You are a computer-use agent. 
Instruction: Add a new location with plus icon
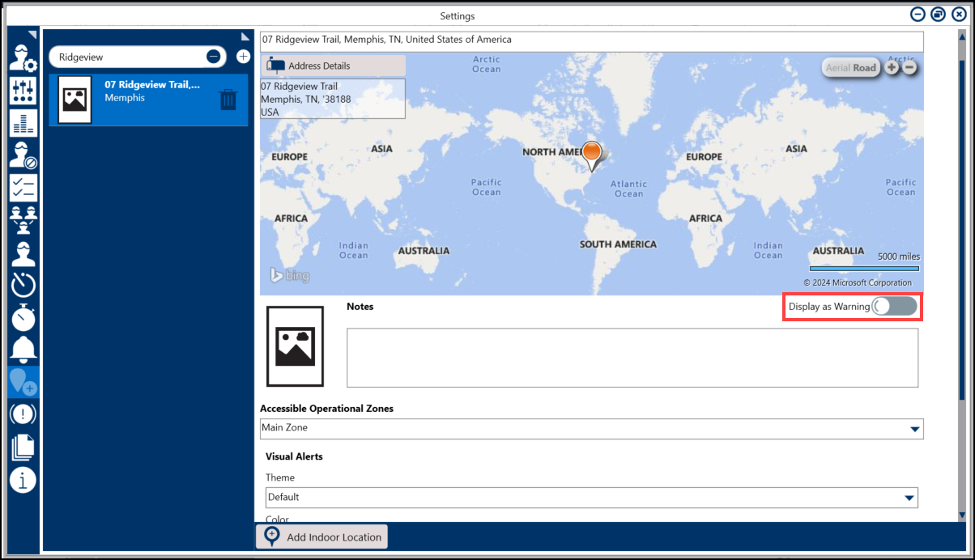point(242,57)
